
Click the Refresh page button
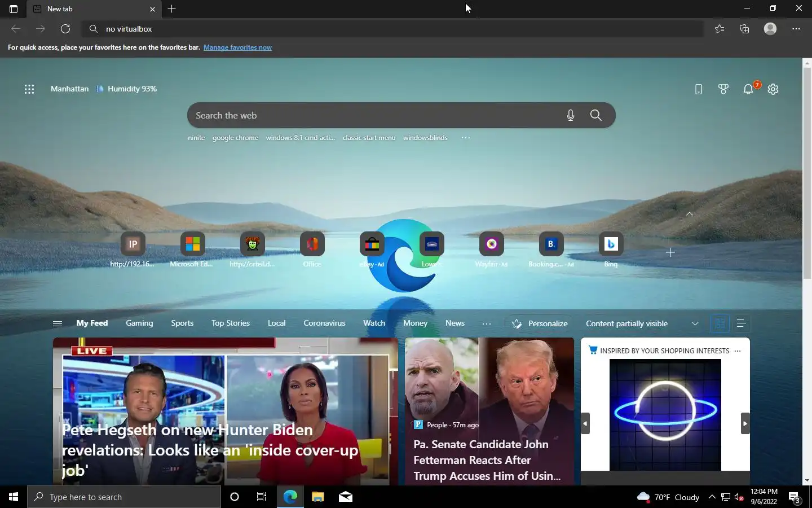pos(65,29)
